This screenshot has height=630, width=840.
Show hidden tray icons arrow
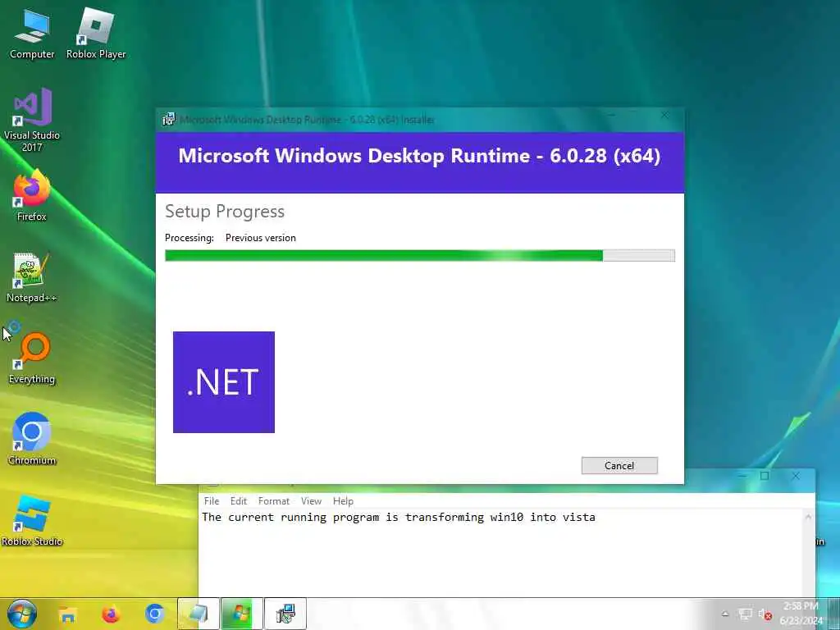(x=725, y=614)
